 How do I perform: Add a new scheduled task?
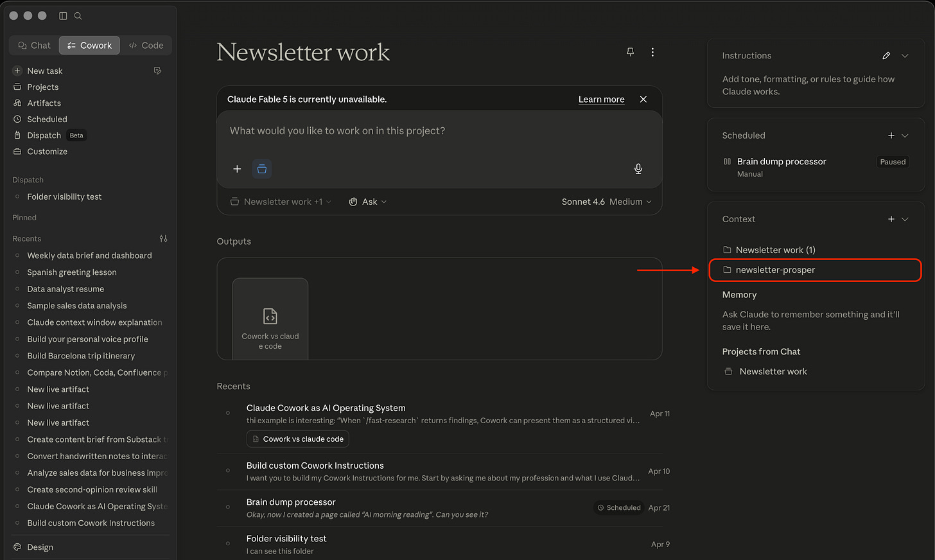click(x=891, y=136)
